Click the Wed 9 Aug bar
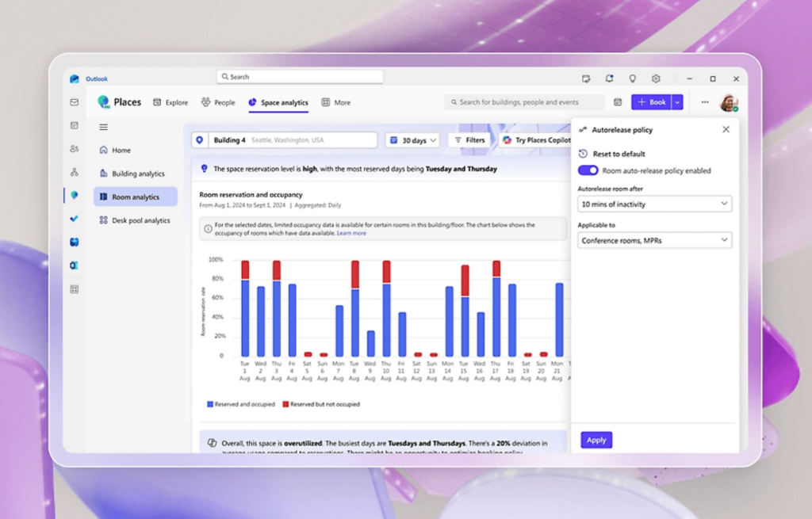 [x=370, y=343]
